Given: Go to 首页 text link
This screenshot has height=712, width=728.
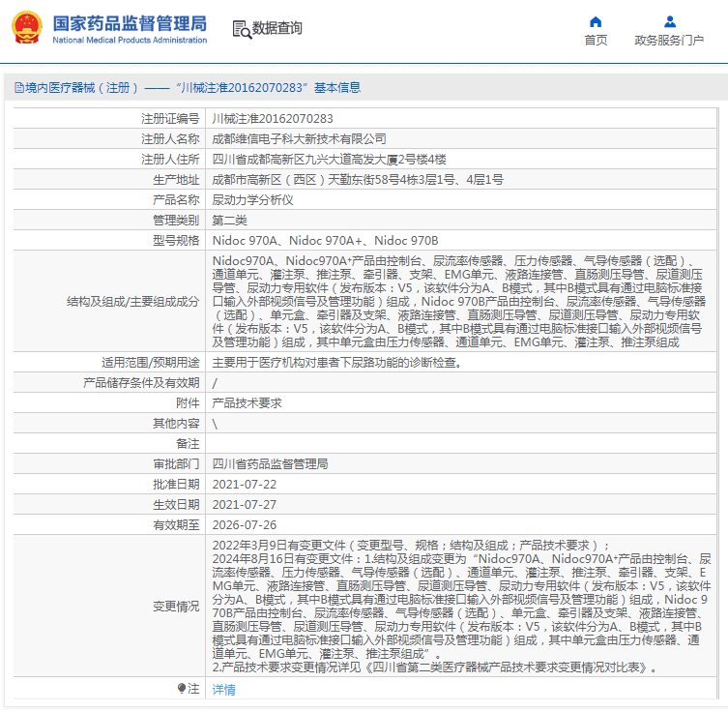Looking at the screenshot, I should coord(596,41).
